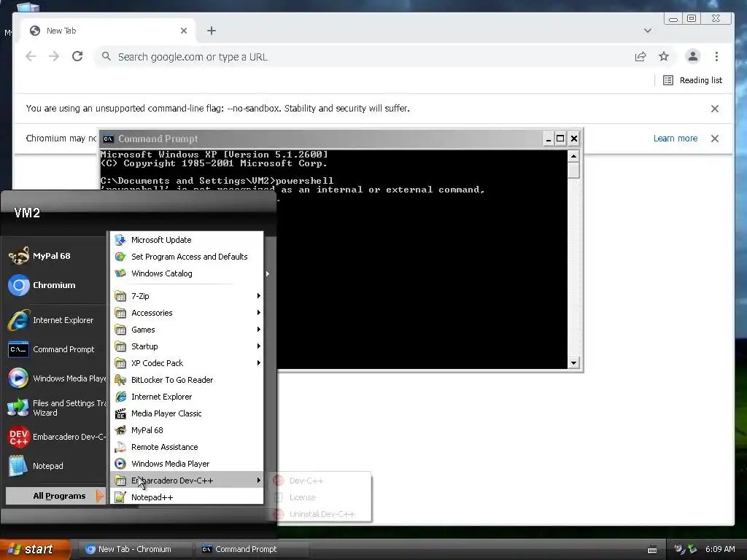Select Uninstall Dev-C++ in submenu
The image size is (747, 560).
tap(320, 514)
